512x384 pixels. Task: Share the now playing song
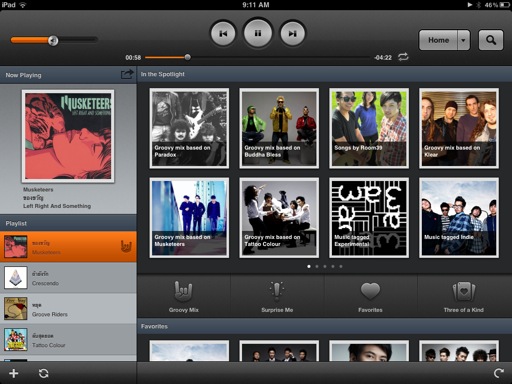coord(127,74)
